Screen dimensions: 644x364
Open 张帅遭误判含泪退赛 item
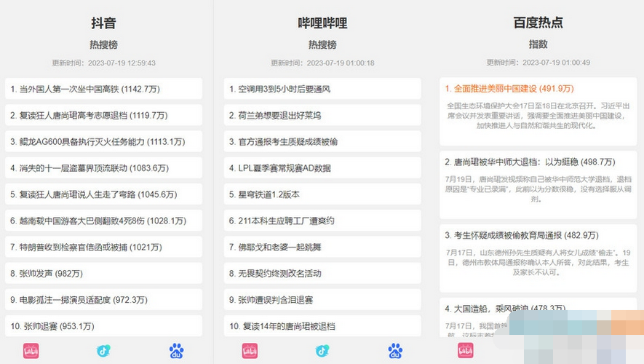[322, 299]
